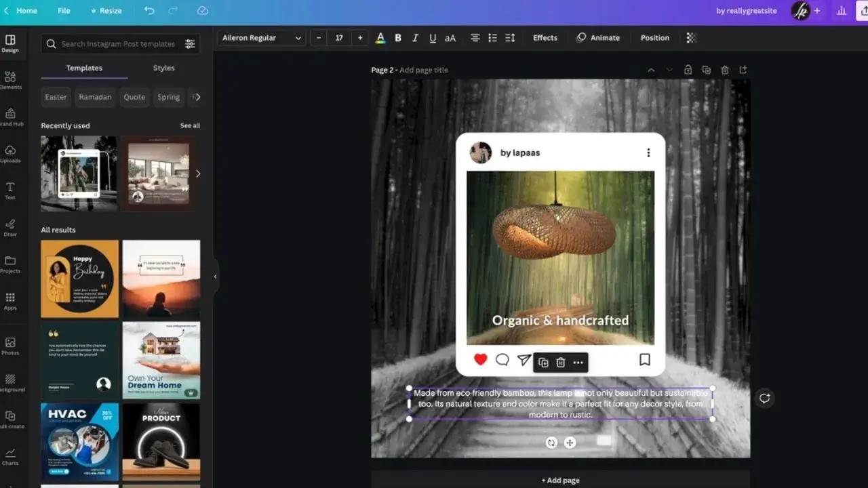
Task: Show next recently used templates arrow
Action: (x=197, y=174)
